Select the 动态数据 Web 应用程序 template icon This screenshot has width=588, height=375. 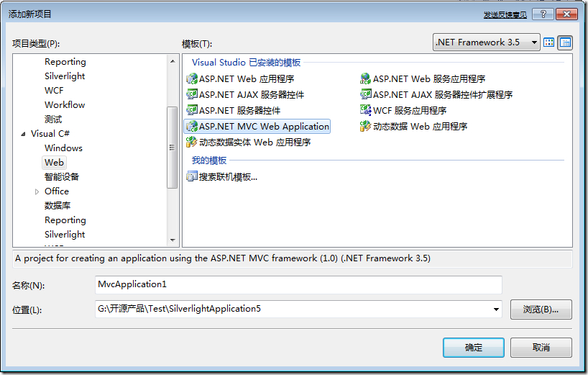[x=365, y=127]
